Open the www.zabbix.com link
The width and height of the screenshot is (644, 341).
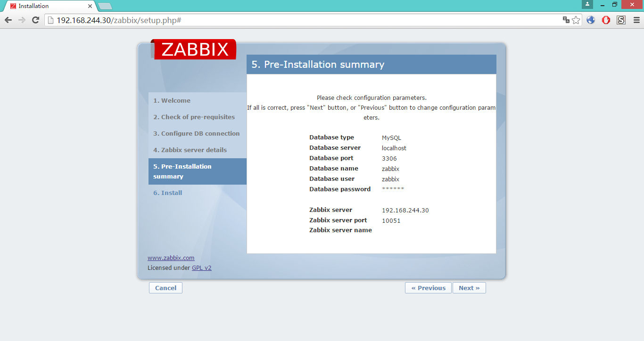[171, 258]
